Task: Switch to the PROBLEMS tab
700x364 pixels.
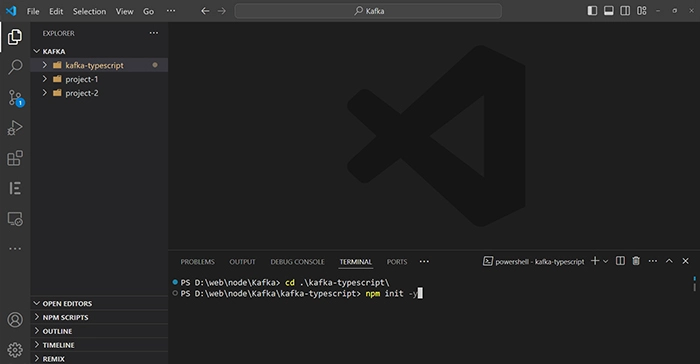Action: click(x=197, y=262)
